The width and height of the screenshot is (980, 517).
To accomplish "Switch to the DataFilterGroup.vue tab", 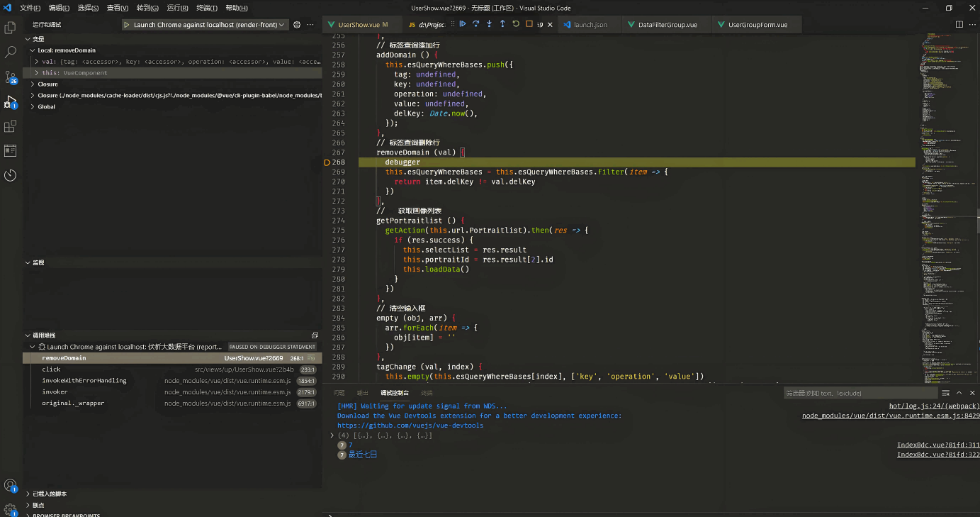I will (667, 25).
